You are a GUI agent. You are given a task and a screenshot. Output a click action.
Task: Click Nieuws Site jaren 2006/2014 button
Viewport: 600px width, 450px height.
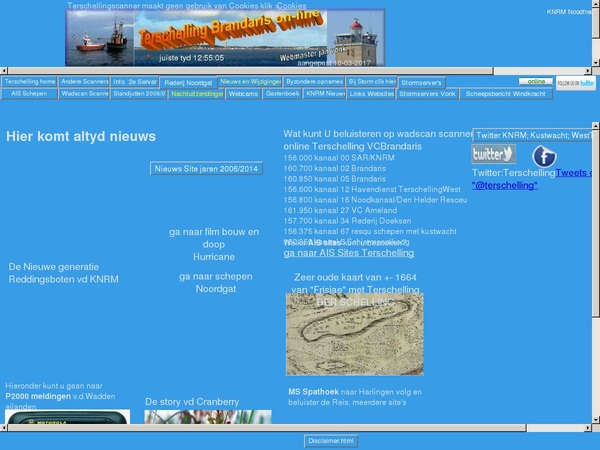pyautogui.click(x=206, y=169)
